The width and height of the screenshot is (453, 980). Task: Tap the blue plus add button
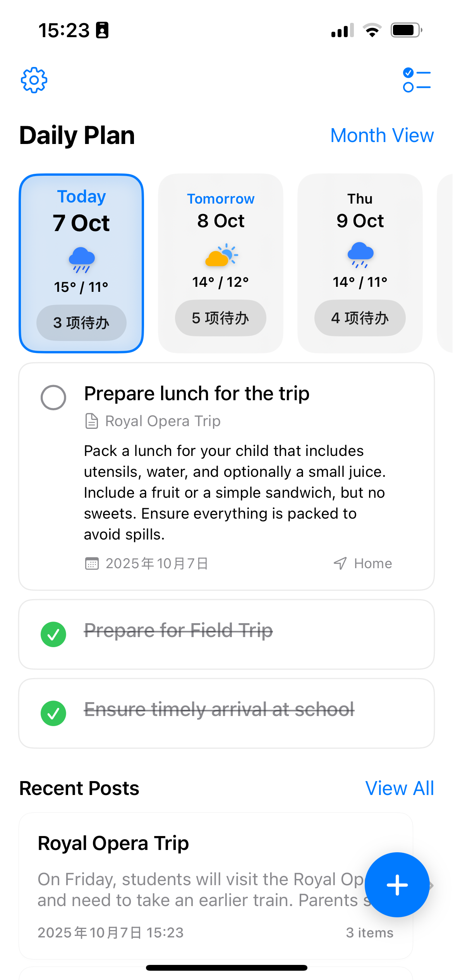[x=397, y=885]
